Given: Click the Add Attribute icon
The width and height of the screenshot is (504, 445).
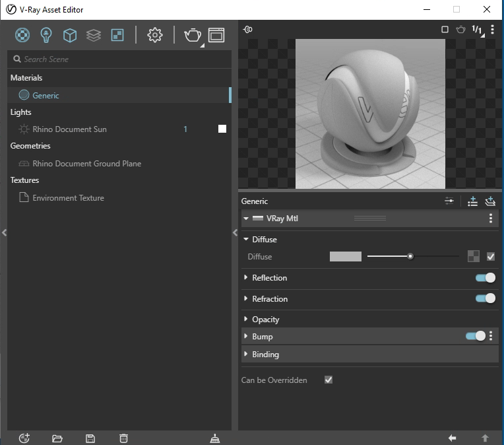Looking at the screenshot, I should pyautogui.click(x=472, y=201).
